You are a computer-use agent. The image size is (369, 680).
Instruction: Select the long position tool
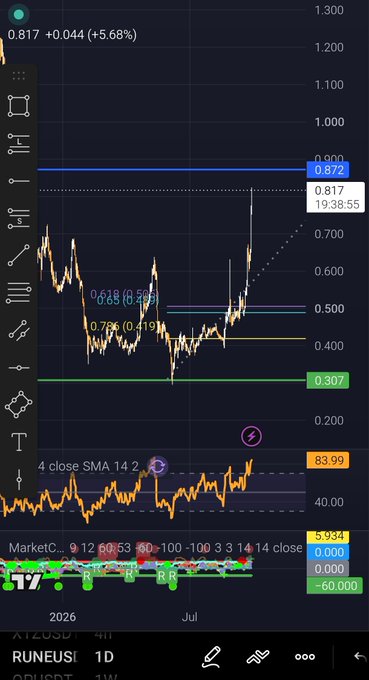(x=19, y=144)
